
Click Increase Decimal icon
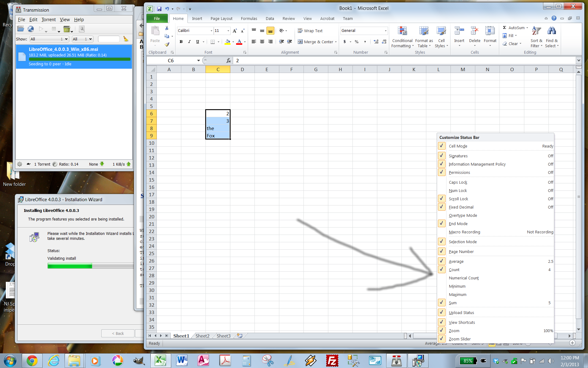[x=376, y=42]
